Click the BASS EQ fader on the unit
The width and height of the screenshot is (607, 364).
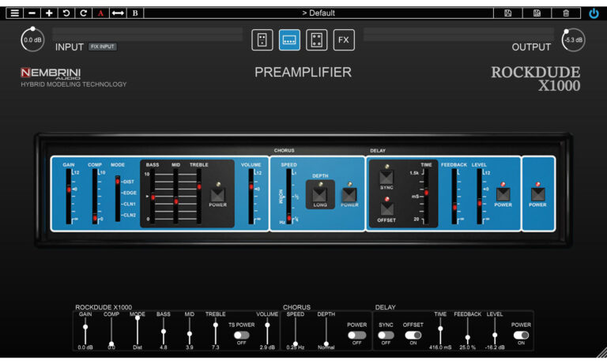pos(153,197)
